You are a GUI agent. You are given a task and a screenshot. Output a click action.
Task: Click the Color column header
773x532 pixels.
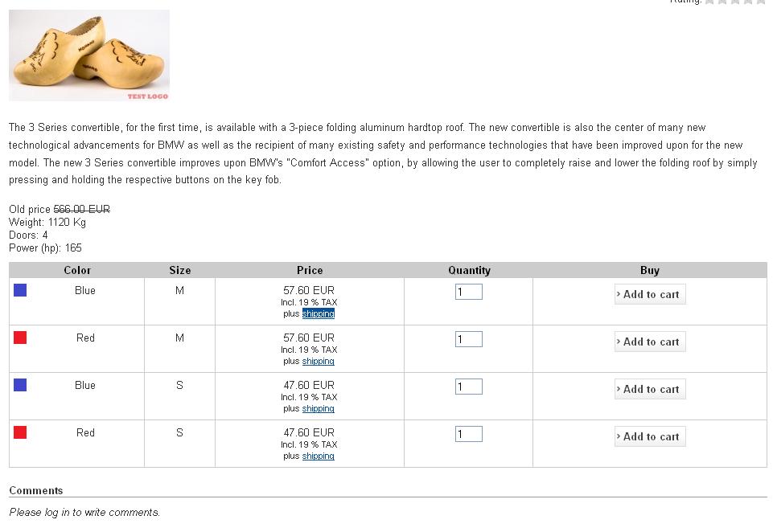click(77, 270)
